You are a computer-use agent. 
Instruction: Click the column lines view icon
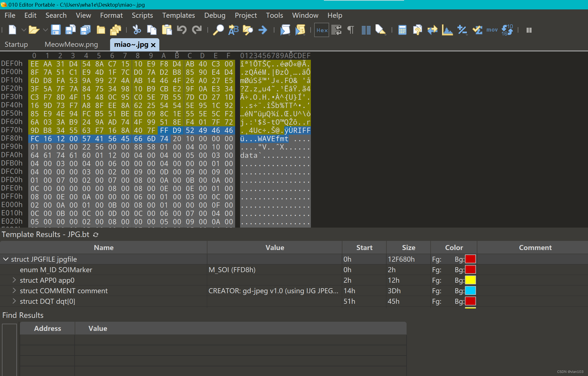pyautogui.click(x=366, y=30)
